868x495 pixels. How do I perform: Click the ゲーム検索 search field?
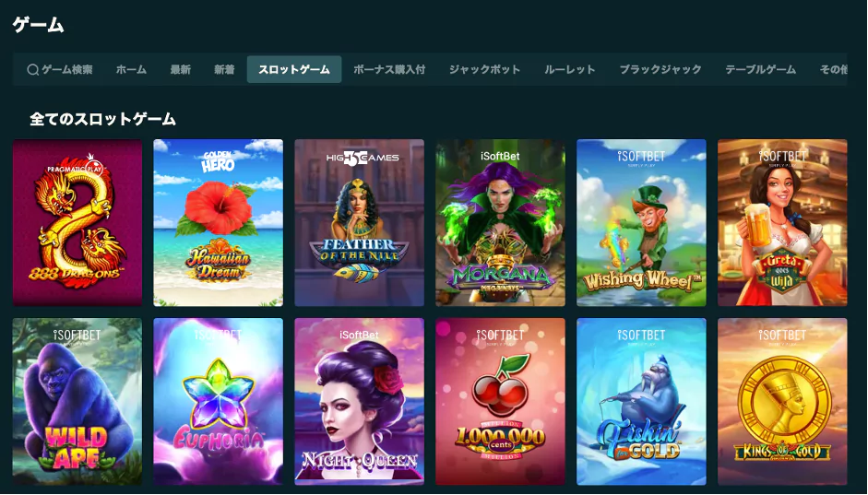pos(59,70)
